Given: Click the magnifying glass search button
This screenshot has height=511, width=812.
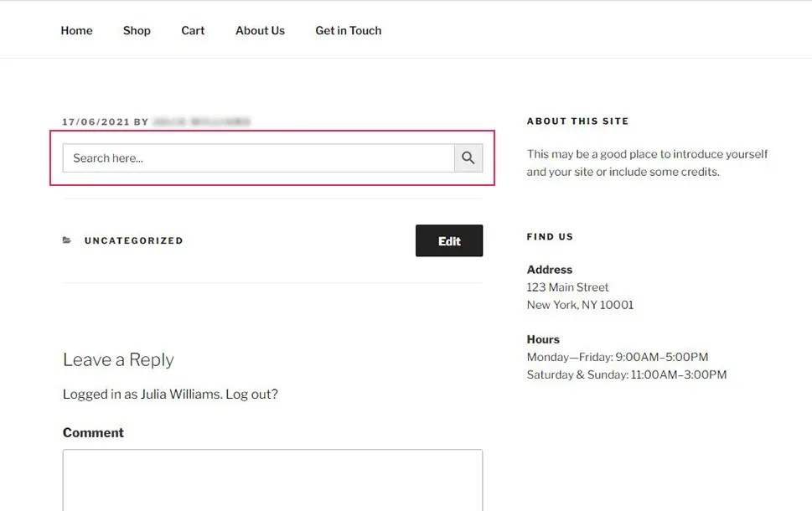Looking at the screenshot, I should (x=468, y=158).
